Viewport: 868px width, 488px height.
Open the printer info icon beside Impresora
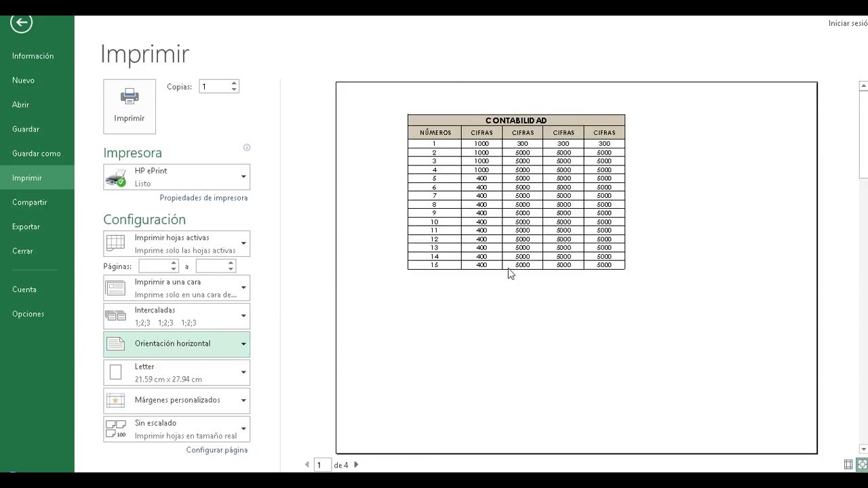[247, 147]
